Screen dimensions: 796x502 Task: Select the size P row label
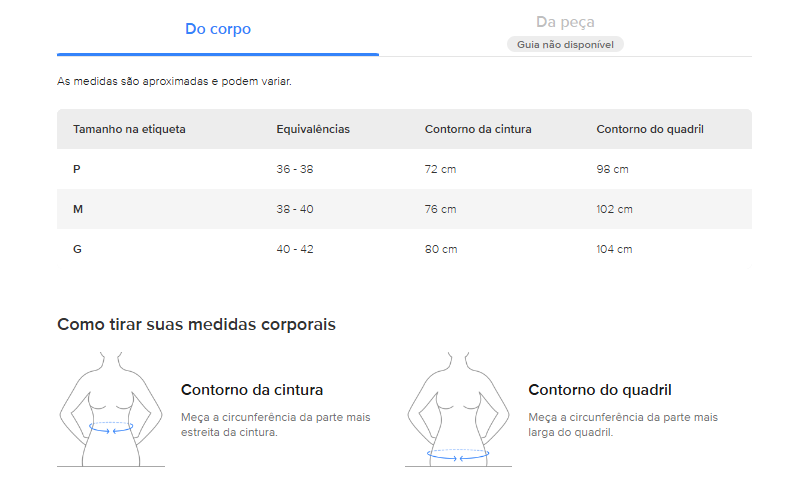77,169
